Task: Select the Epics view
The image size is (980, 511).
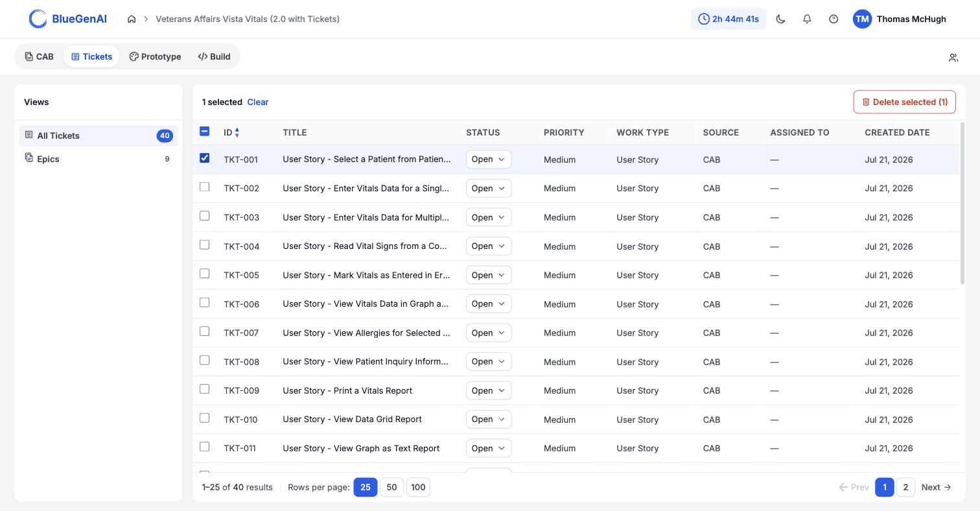Action: pos(99,159)
